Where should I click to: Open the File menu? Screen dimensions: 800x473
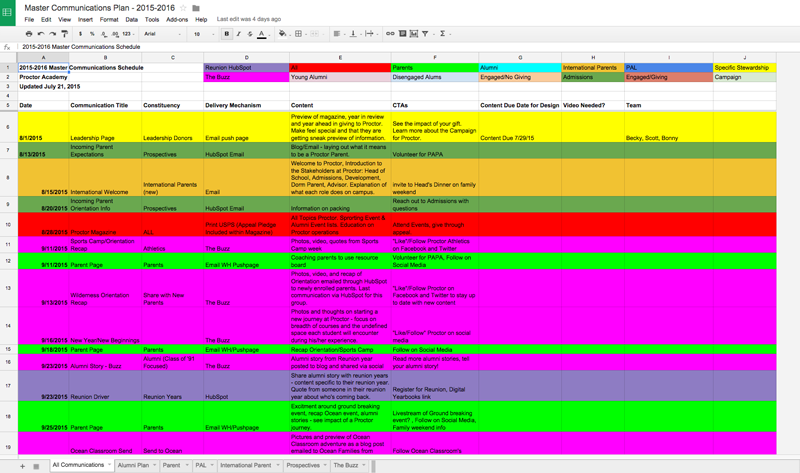[30, 19]
